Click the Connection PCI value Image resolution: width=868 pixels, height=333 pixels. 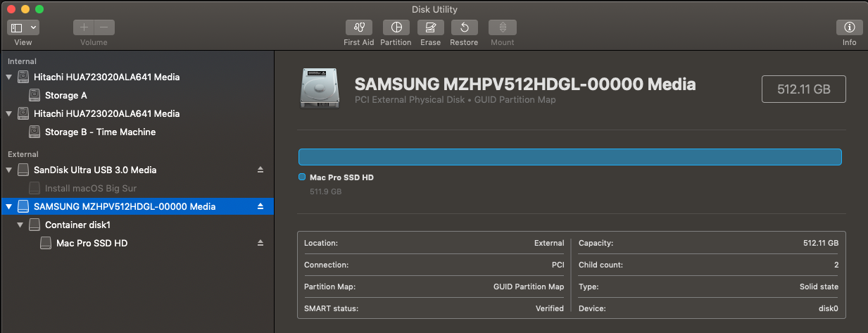558,265
